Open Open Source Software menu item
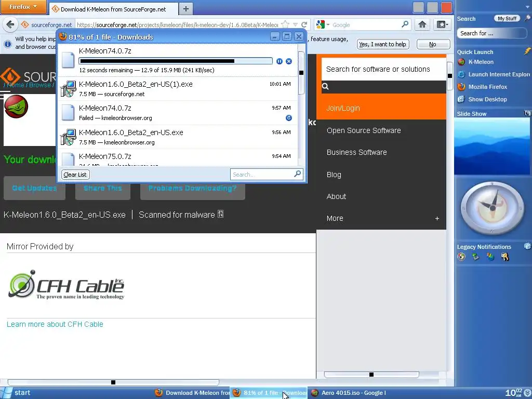This screenshot has width=532, height=399. pos(364,130)
